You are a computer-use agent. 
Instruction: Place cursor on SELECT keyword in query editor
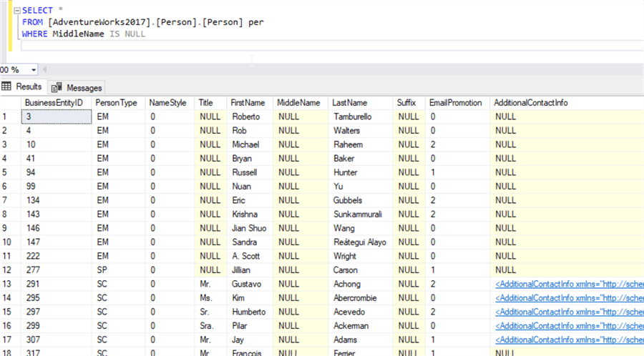click(x=36, y=11)
